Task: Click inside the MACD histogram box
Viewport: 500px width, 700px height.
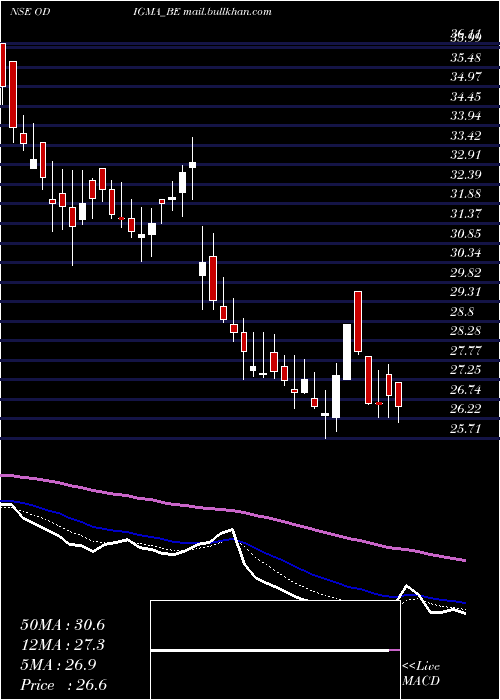Action: pyautogui.click(x=275, y=650)
